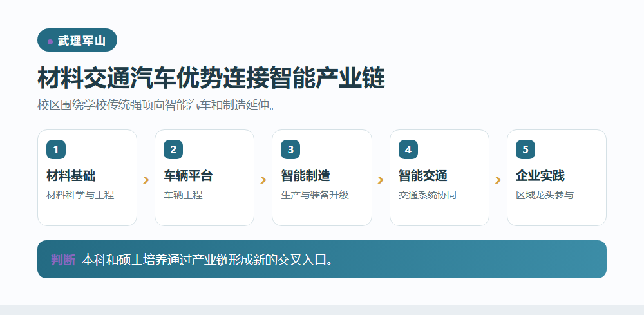
Task: Click arrow between 智能制造 and 智能交通
Action: (381, 180)
